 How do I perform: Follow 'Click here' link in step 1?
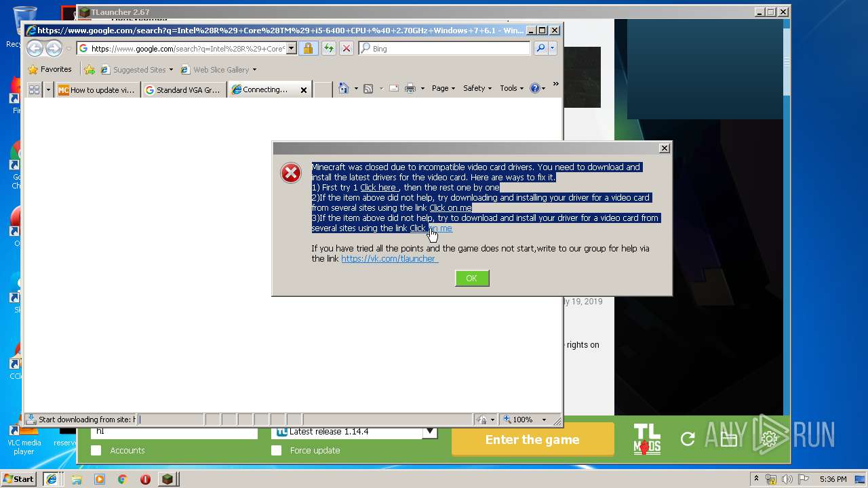378,188
